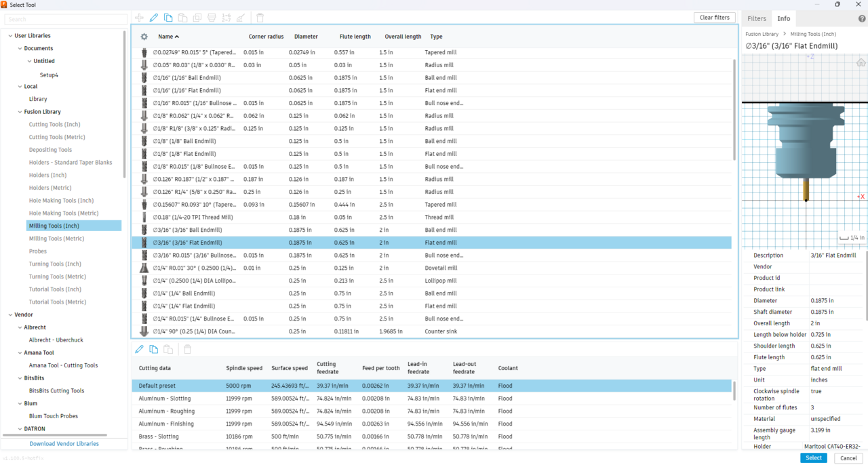
Task: Click the edit tool pencil icon in the top toolbar
Action: pos(154,18)
